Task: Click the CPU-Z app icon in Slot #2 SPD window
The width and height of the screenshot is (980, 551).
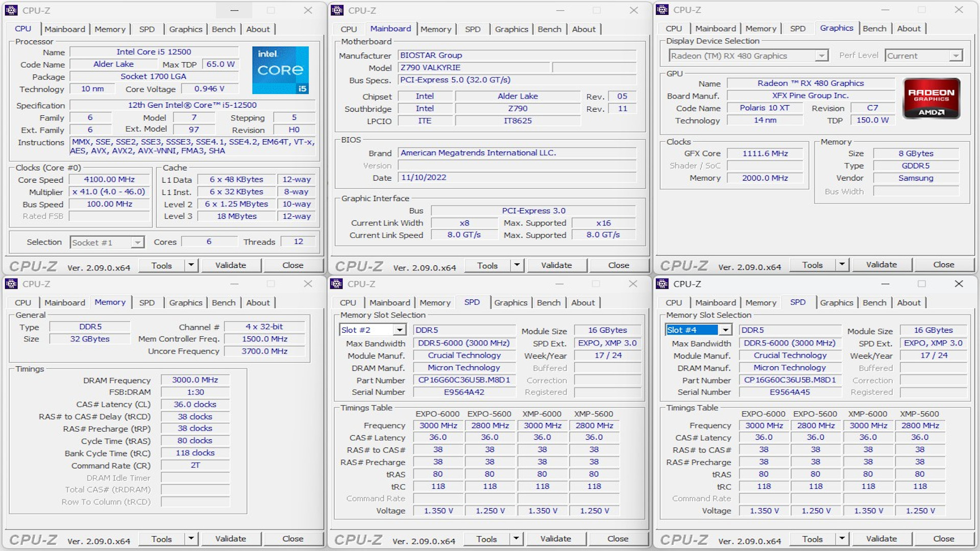Action: tap(337, 284)
